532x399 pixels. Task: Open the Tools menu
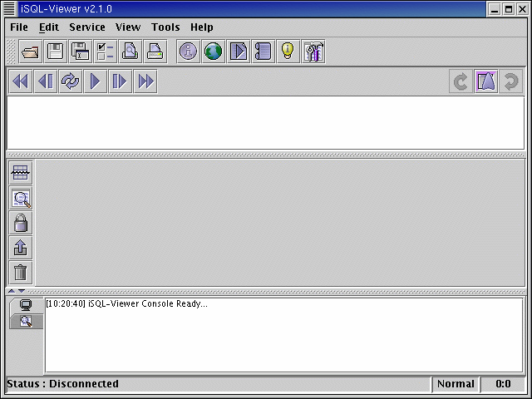point(165,27)
